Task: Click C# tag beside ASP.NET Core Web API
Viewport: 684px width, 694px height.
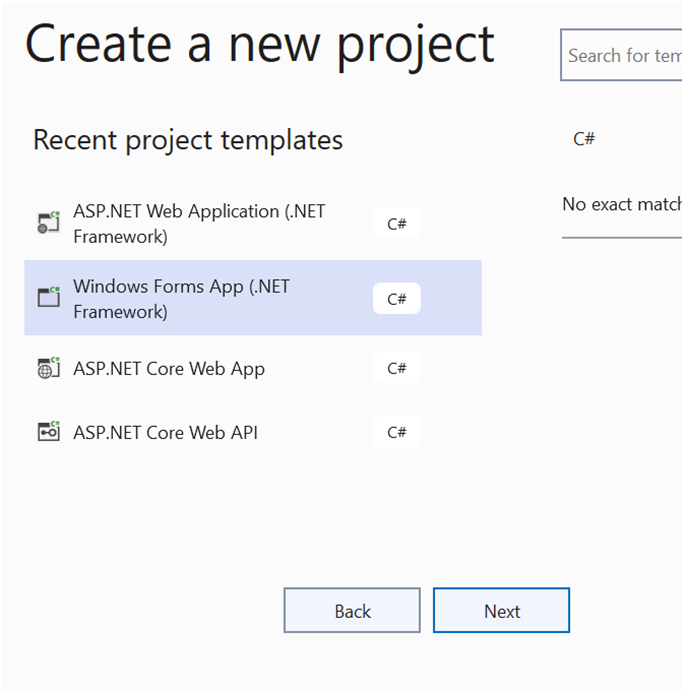Action: click(397, 432)
